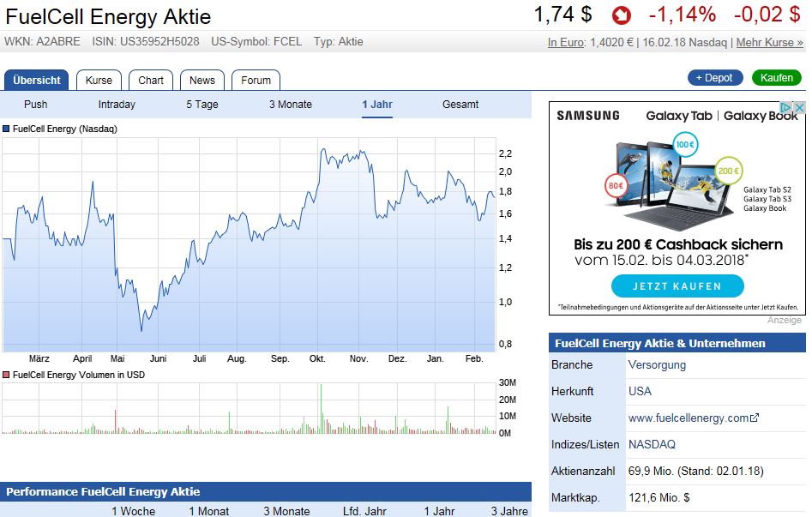This screenshot has width=812, height=517.
Task: Click the blue FuelCell Energy (Nasdaq) legend square
Action: point(7,129)
